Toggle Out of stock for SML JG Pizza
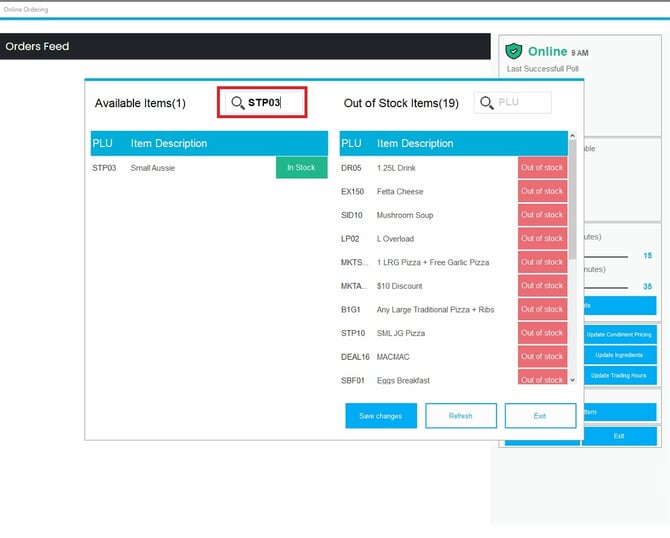This screenshot has height=538, width=670. 542,333
